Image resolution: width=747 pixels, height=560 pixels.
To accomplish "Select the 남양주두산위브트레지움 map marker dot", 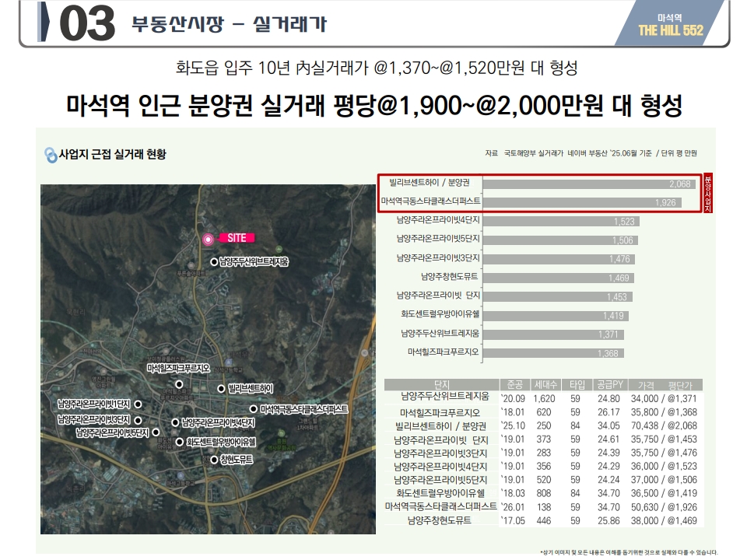I will (x=214, y=263).
